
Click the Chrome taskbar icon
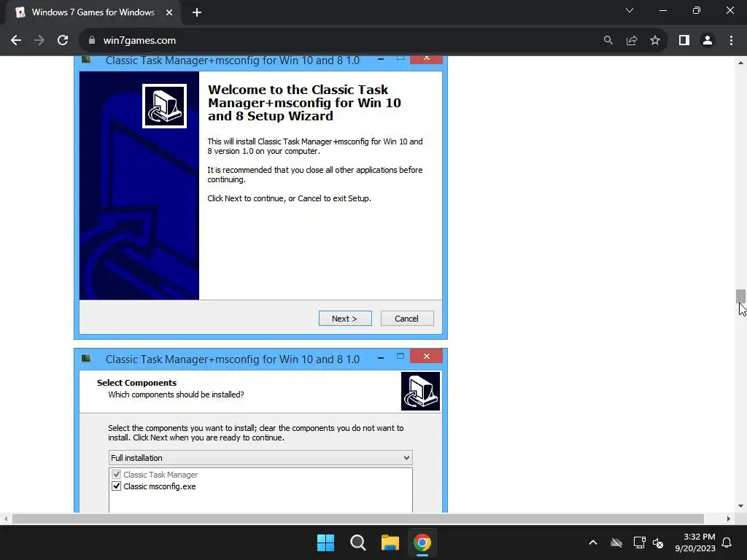[x=422, y=542]
